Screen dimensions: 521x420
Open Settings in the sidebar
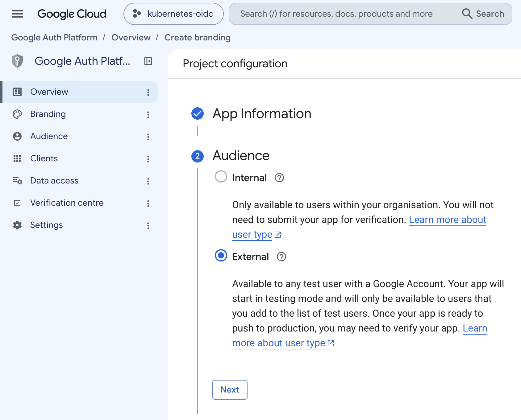[80, 225]
